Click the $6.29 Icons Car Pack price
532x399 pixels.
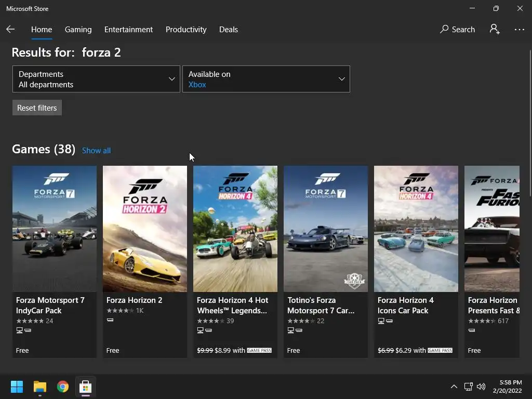click(x=404, y=350)
